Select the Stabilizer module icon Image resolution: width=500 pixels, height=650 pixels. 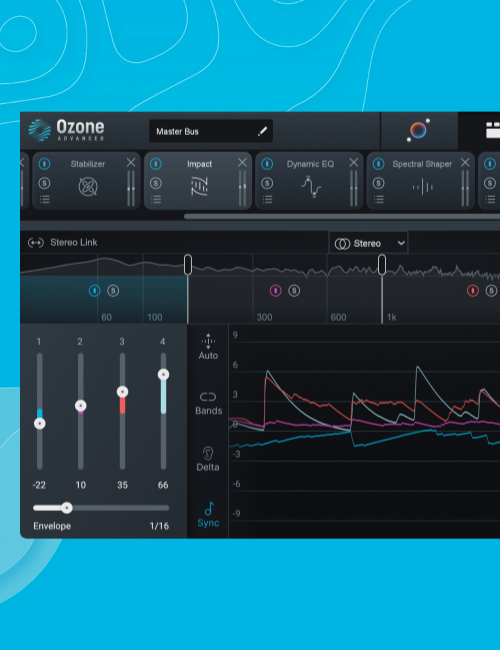[x=88, y=187]
